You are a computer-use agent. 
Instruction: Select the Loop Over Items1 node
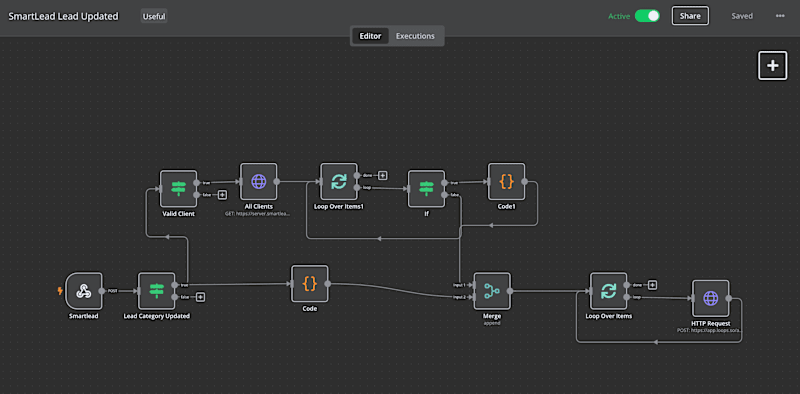[339, 182]
